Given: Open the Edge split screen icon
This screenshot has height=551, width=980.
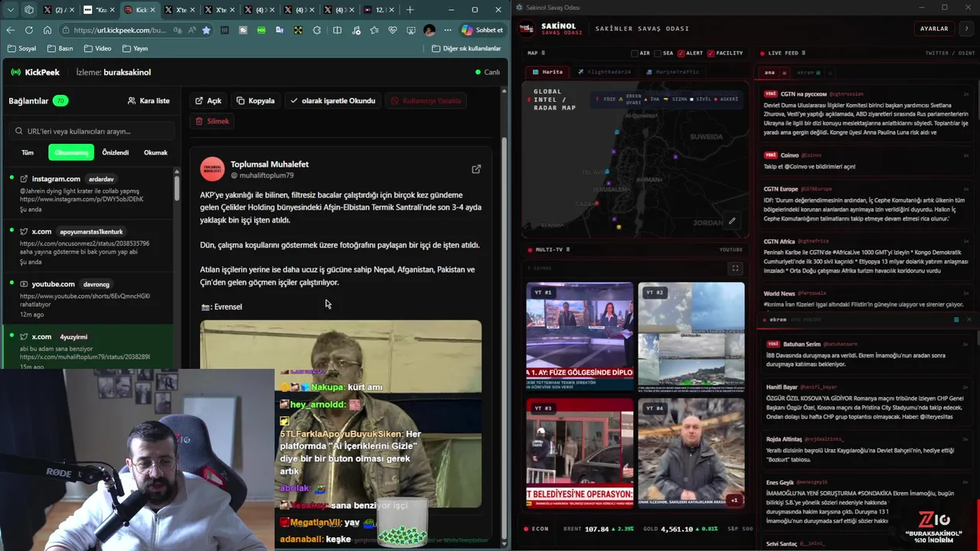Looking at the screenshot, I should tap(337, 30).
